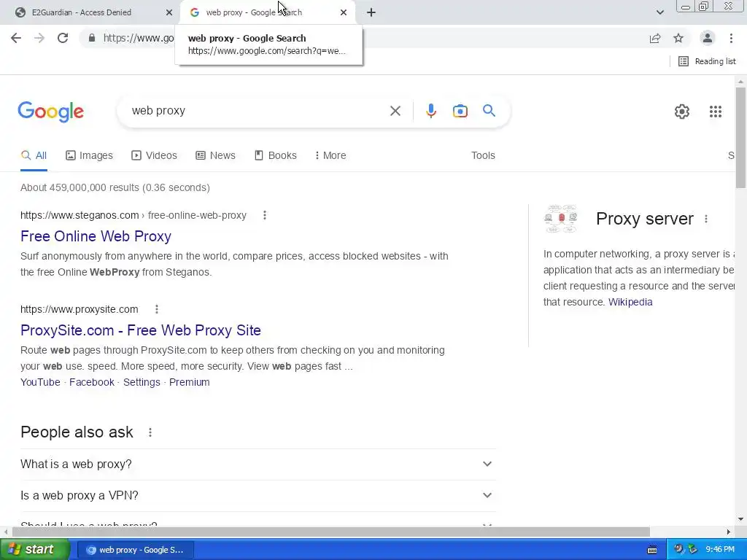
Task: Click the system clock 9:46 PM
Action: [720, 550]
